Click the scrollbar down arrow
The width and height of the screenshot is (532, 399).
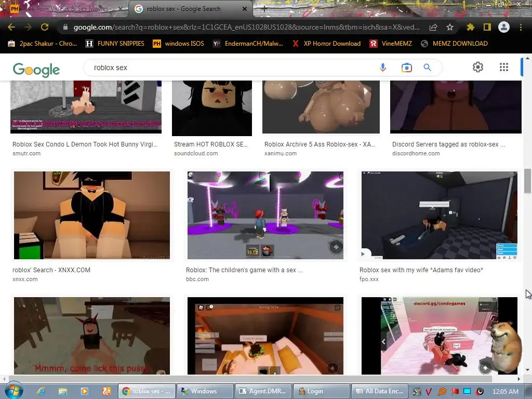click(x=527, y=370)
